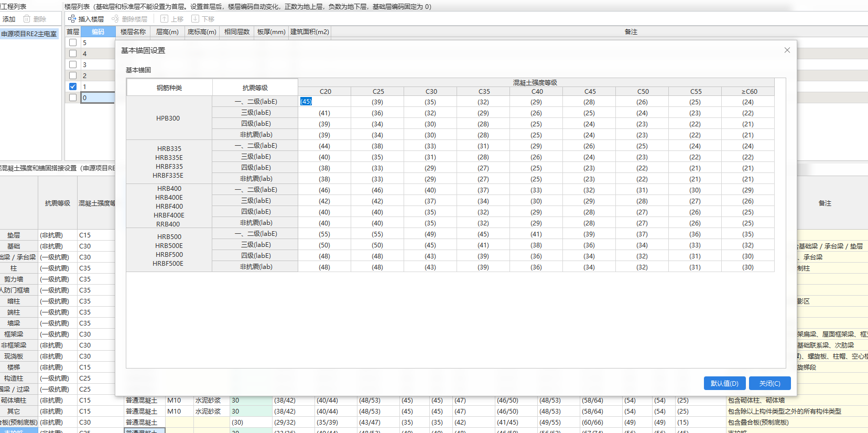The image size is (868, 433).
Task: Click HRB335 一、二级(labE) C20 cell (44)
Action: [x=324, y=146]
